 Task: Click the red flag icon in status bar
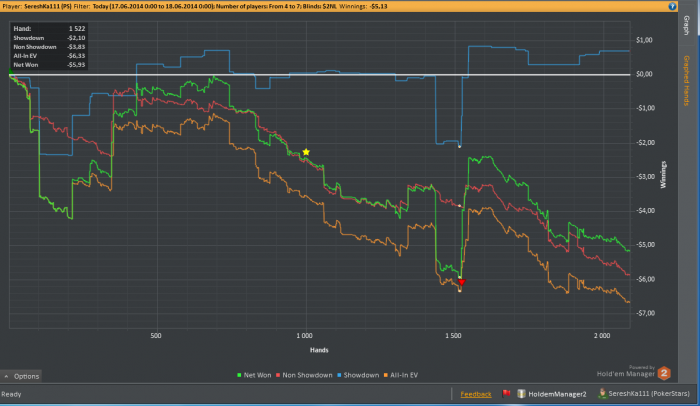point(506,393)
